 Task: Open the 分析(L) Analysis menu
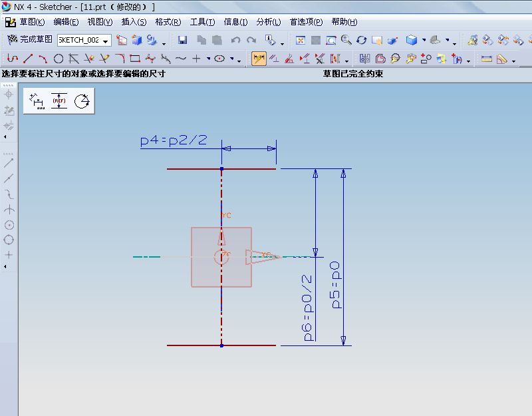[269, 22]
